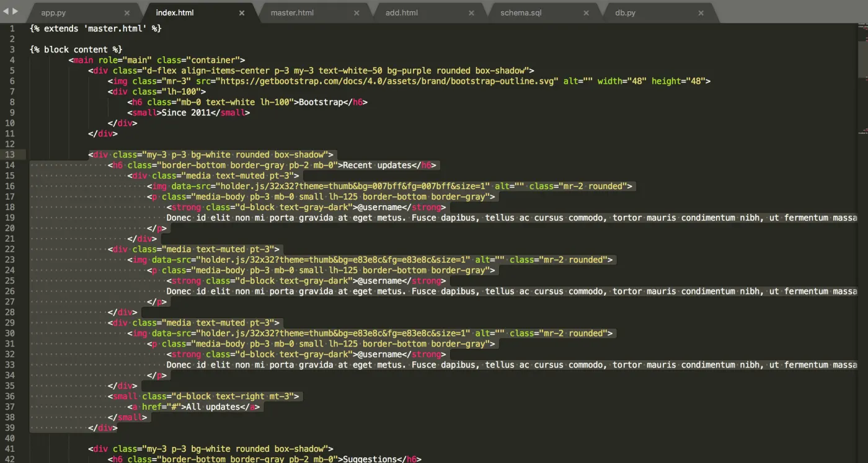
Task: Click line number 13 in gutter
Action: point(10,154)
